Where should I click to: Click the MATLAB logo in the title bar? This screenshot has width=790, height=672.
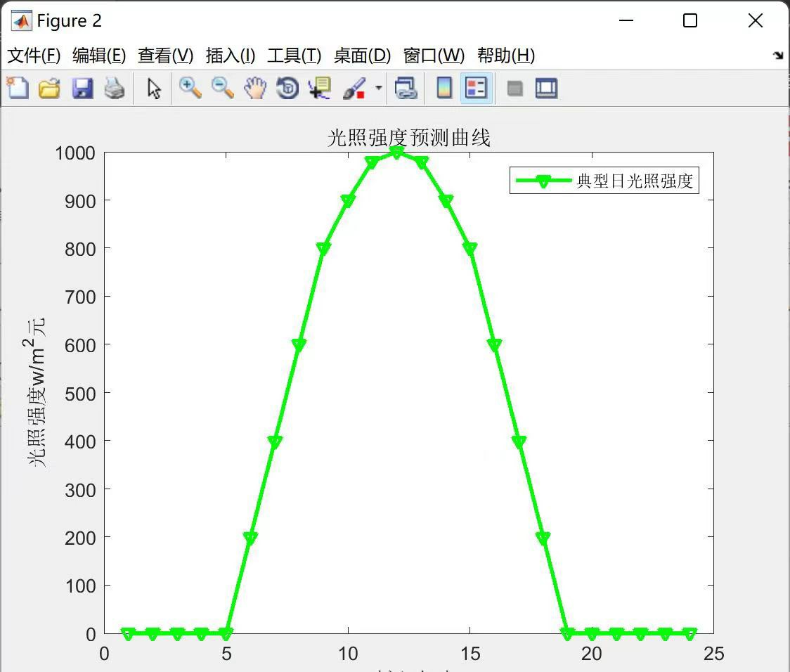tap(22, 20)
